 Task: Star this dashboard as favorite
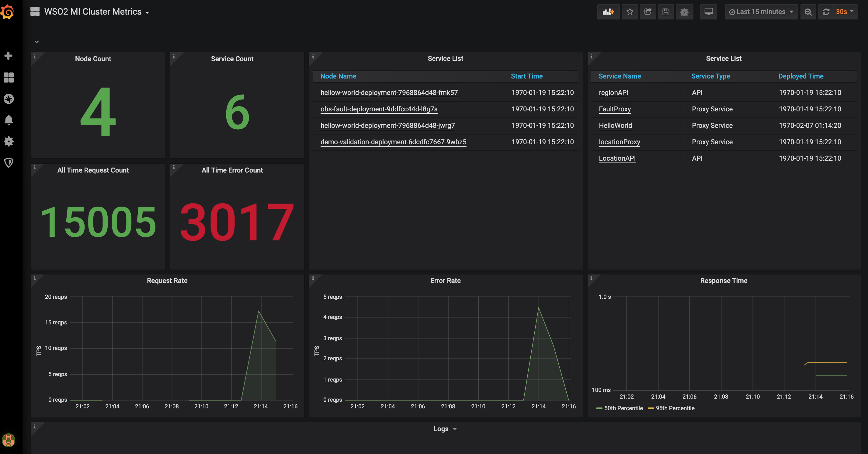coord(630,12)
